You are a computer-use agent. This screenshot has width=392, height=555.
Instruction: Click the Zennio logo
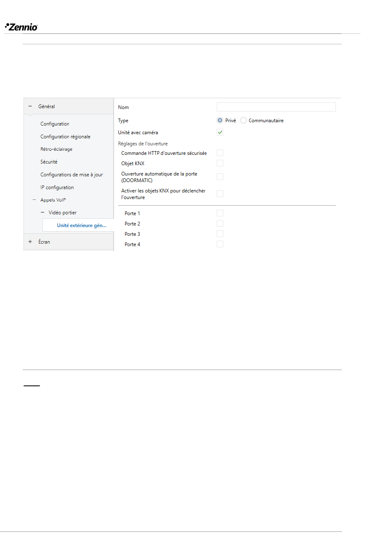21,27
